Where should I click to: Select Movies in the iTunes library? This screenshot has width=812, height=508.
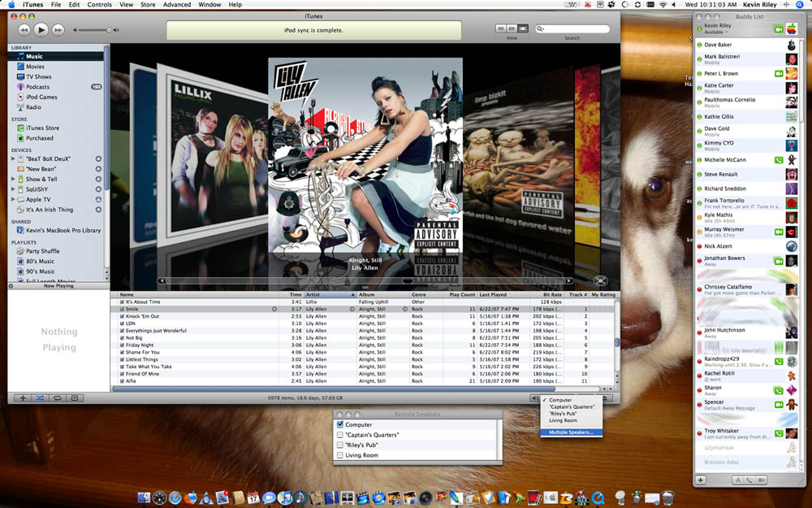(35, 67)
